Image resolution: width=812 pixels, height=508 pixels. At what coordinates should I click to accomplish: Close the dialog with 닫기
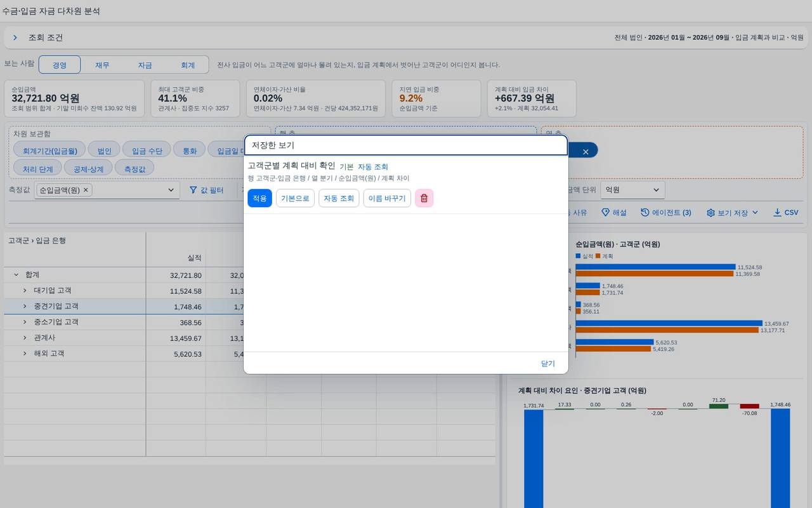pos(548,363)
